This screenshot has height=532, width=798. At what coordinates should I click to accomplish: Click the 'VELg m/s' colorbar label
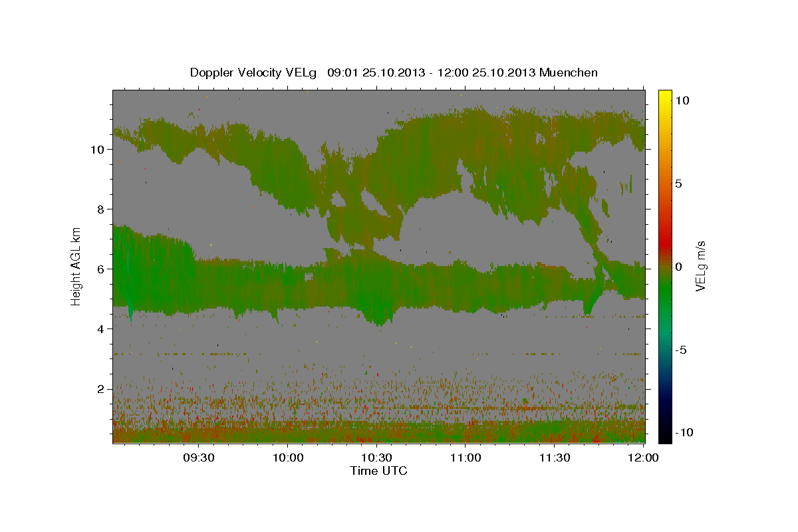click(700, 266)
